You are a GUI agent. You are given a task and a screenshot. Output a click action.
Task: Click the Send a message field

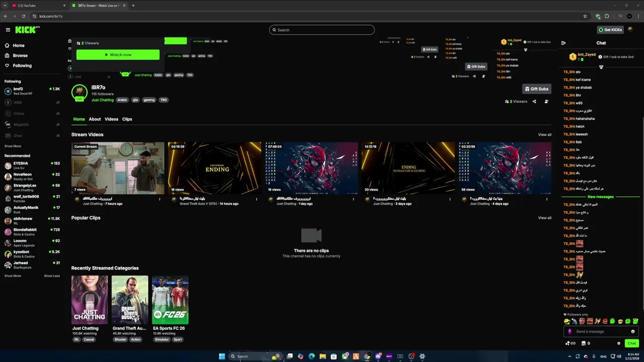(601, 331)
